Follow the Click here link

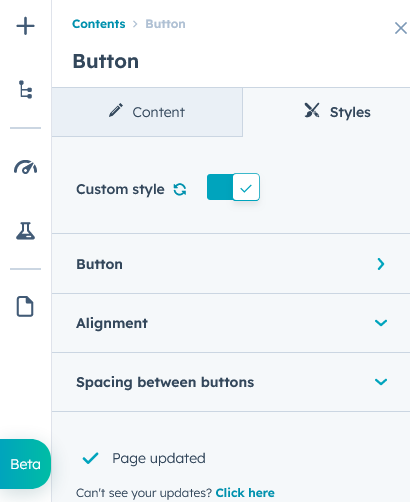click(245, 493)
